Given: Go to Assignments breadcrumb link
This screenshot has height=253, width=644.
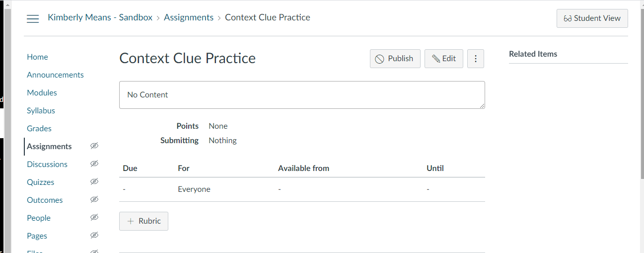Looking at the screenshot, I should click(189, 17).
